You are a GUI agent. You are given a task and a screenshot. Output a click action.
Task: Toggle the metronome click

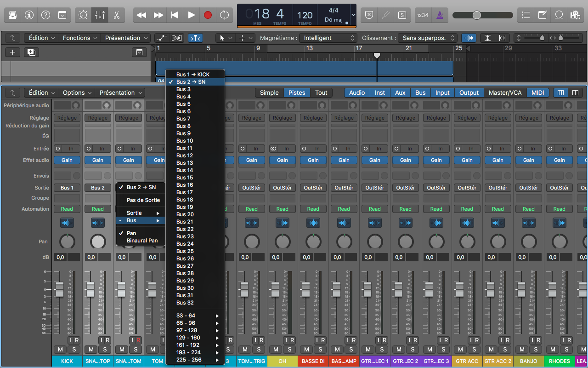coord(440,15)
